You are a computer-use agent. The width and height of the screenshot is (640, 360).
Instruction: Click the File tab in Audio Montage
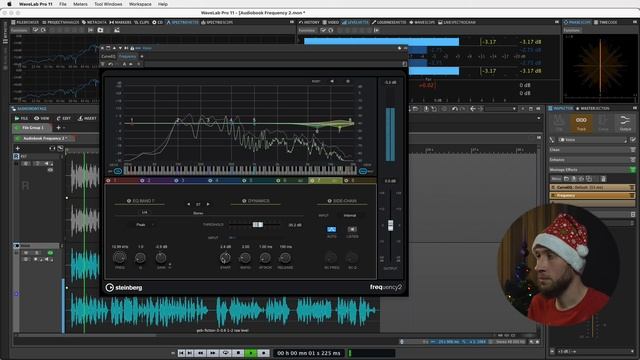point(22,118)
